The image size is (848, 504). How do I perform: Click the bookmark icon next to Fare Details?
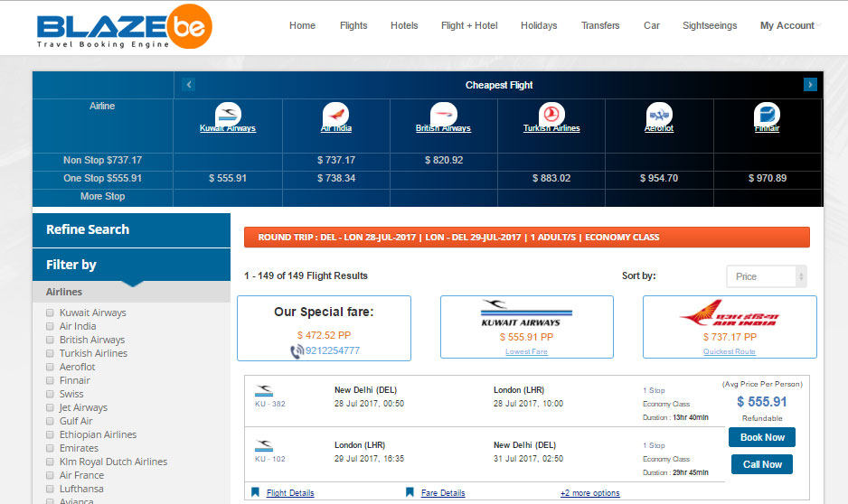point(410,492)
